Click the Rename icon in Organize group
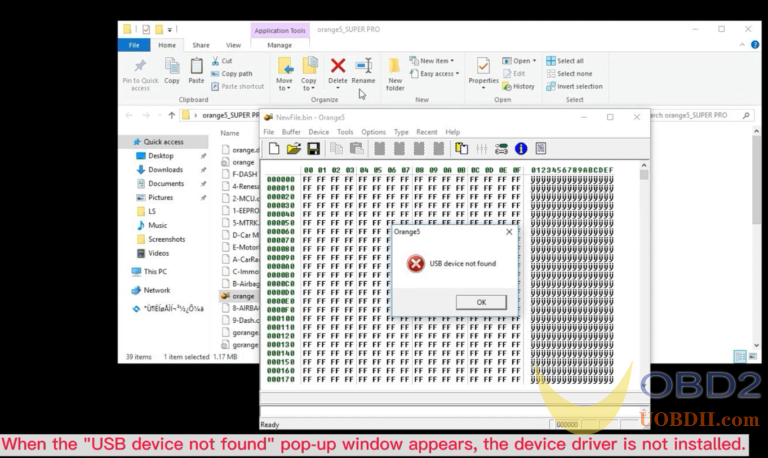The height and width of the screenshot is (458, 768). point(363,70)
